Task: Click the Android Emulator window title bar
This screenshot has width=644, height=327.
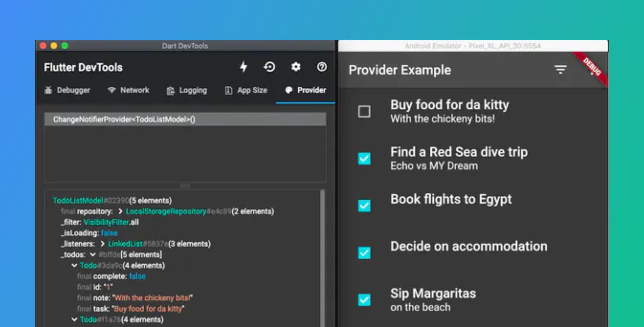Action: 473,46
